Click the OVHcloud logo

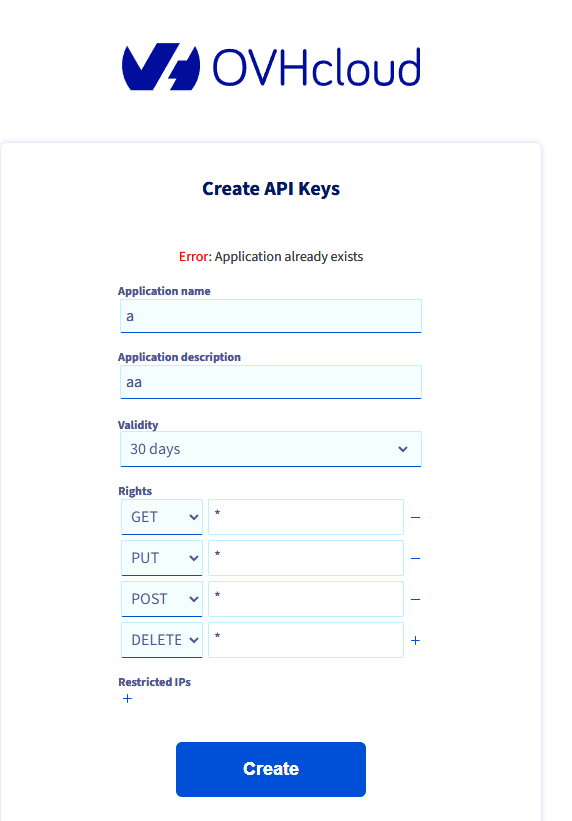click(x=271, y=67)
